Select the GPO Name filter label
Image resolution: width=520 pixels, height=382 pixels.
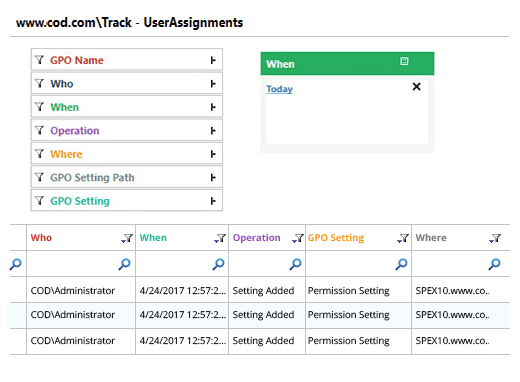click(x=77, y=60)
